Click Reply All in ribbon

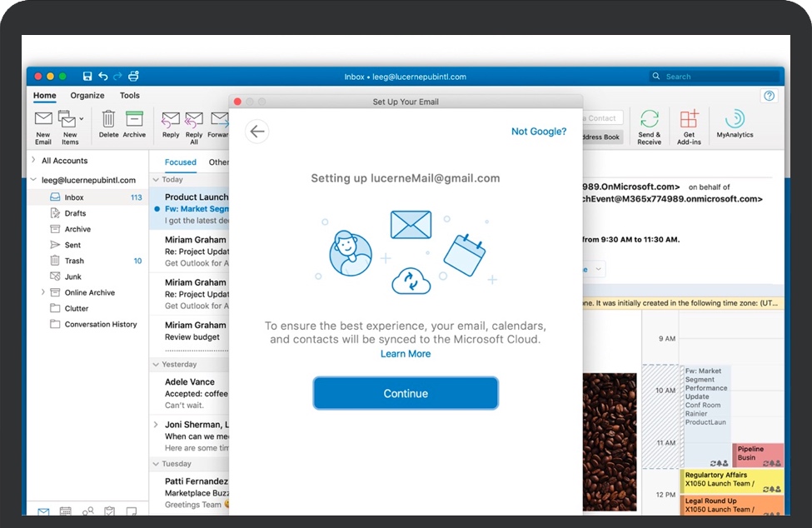click(194, 128)
